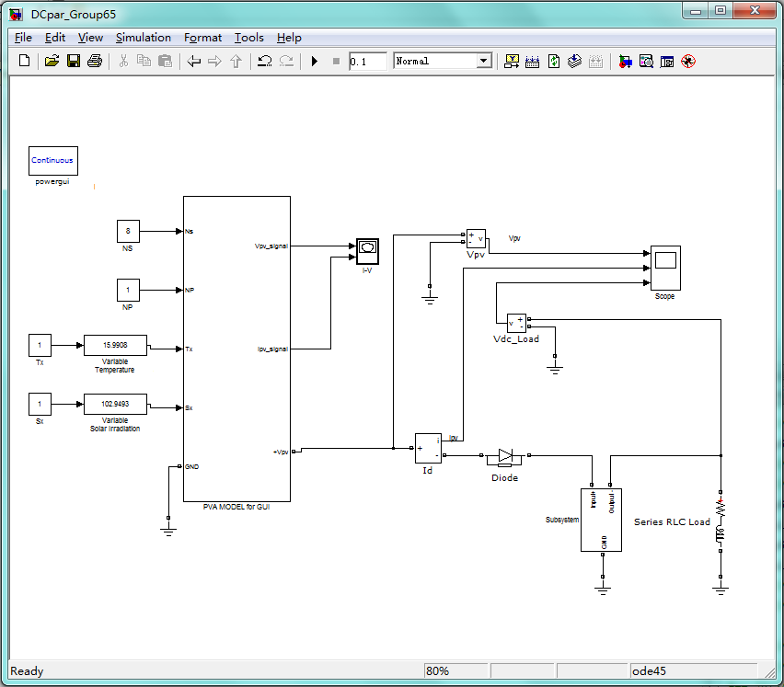
Task: Copy the selected block
Action: click(x=144, y=61)
